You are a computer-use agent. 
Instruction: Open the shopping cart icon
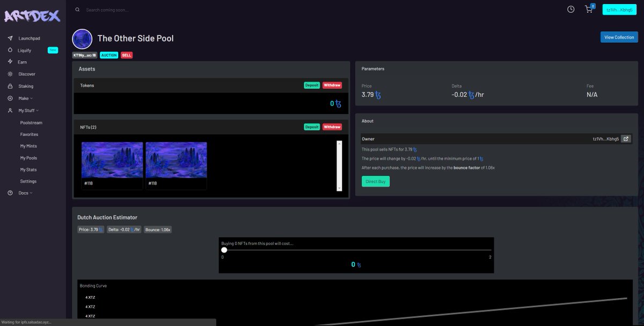point(589,10)
